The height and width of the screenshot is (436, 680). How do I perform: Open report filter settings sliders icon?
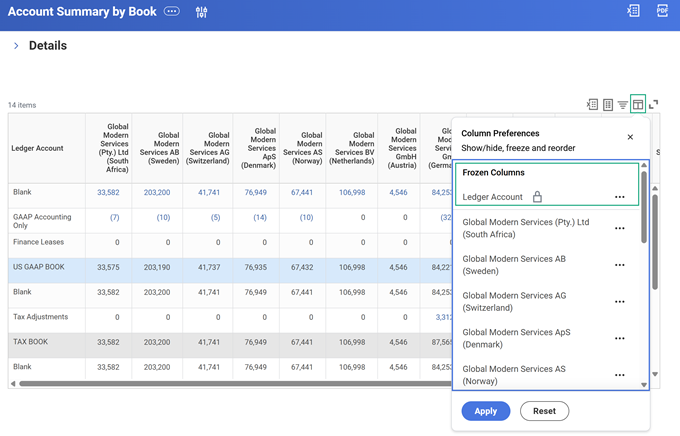[x=201, y=12]
